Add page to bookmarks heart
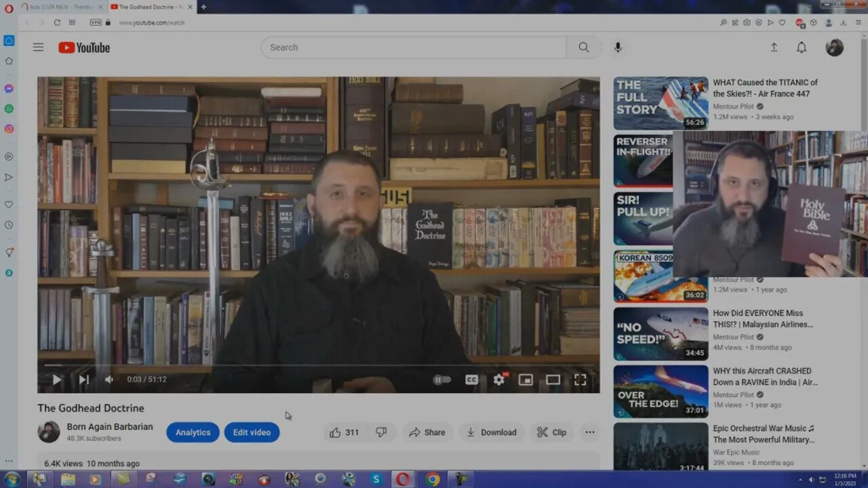Image resolution: width=868 pixels, height=488 pixels. coord(782,22)
